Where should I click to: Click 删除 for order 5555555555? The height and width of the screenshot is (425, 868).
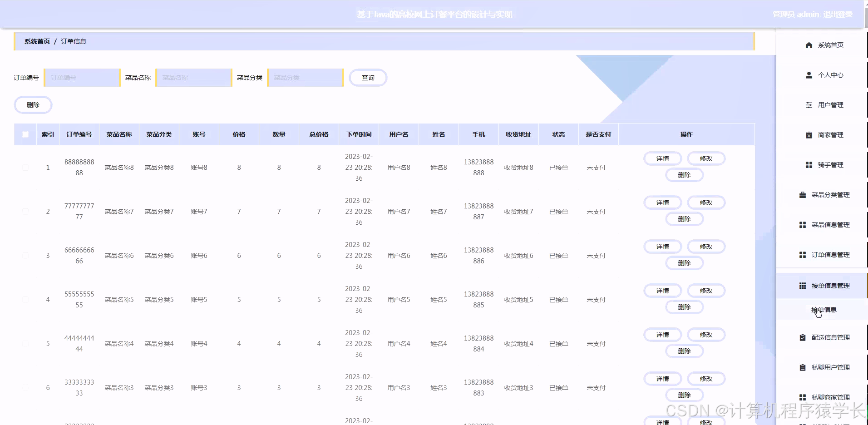(684, 307)
